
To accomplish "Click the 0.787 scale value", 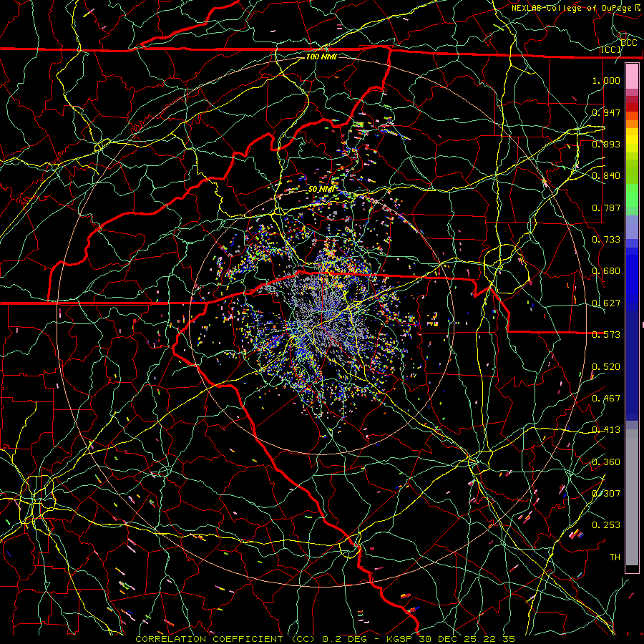I will click(x=606, y=208).
